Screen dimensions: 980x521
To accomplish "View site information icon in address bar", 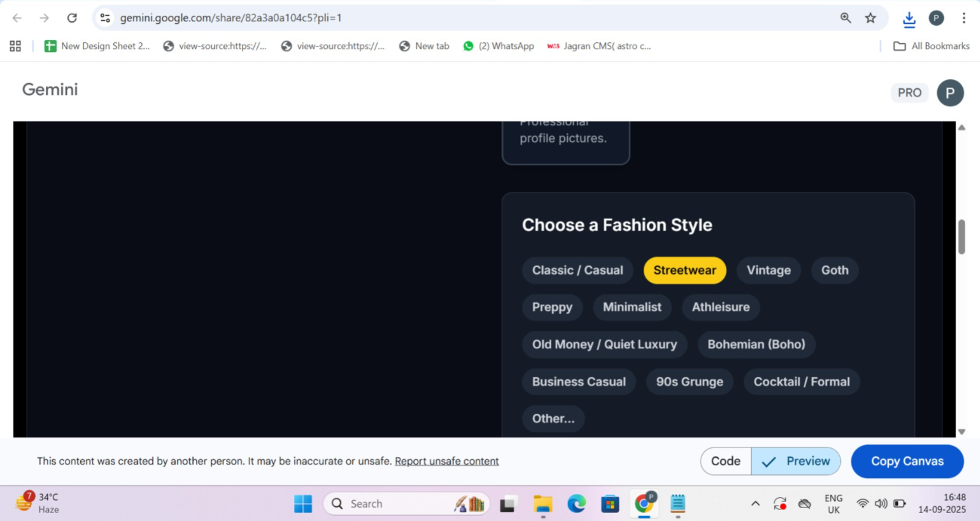I will tap(105, 18).
